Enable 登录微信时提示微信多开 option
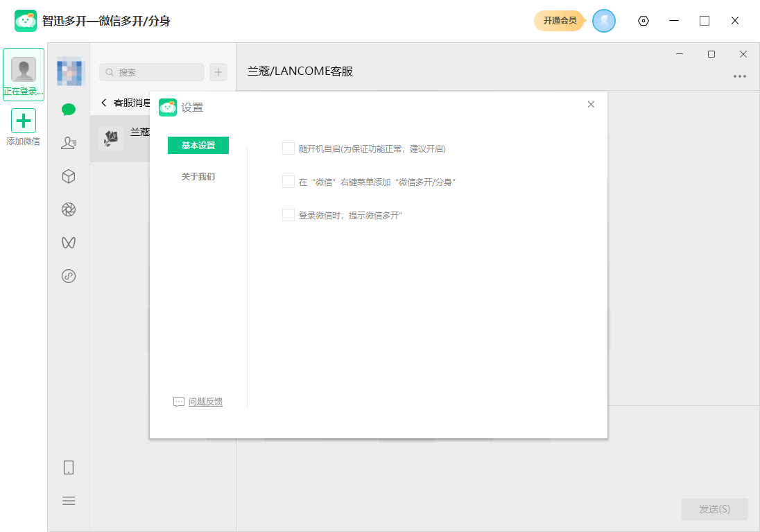This screenshot has height=532, width=760. 288,214
